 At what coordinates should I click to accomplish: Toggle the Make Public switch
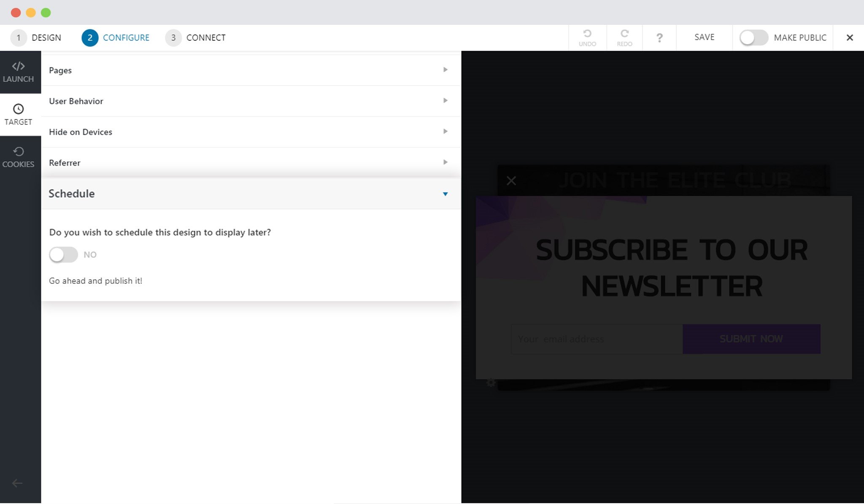(x=753, y=38)
